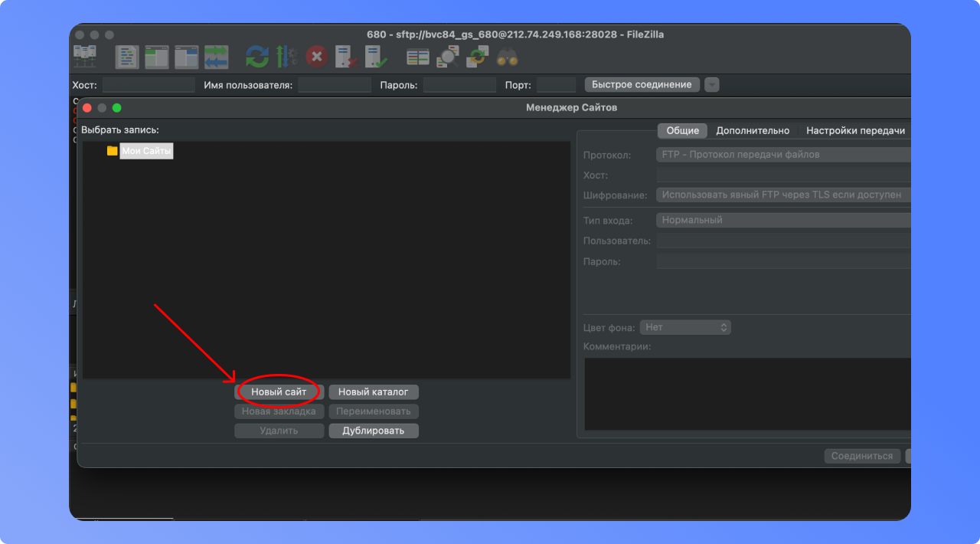Screen dimensions: 980x544
Task: Switch to the Общие tab
Action: 682,130
